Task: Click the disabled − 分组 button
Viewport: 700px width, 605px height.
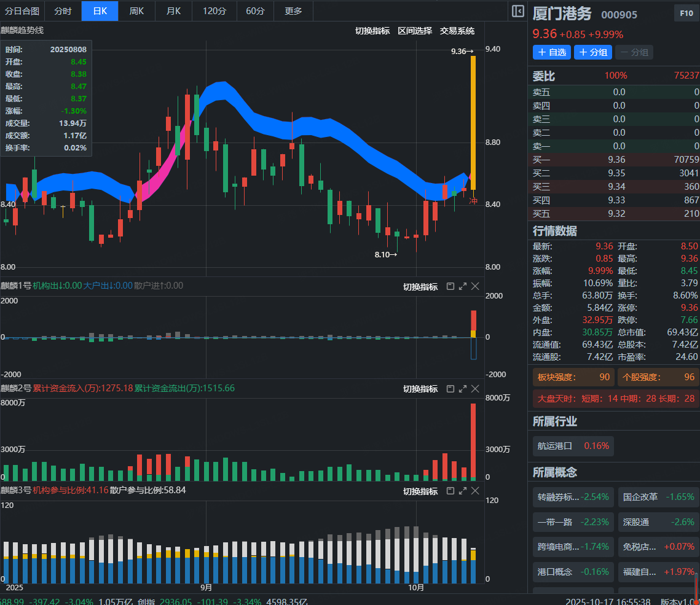Action: pyautogui.click(x=634, y=52)
